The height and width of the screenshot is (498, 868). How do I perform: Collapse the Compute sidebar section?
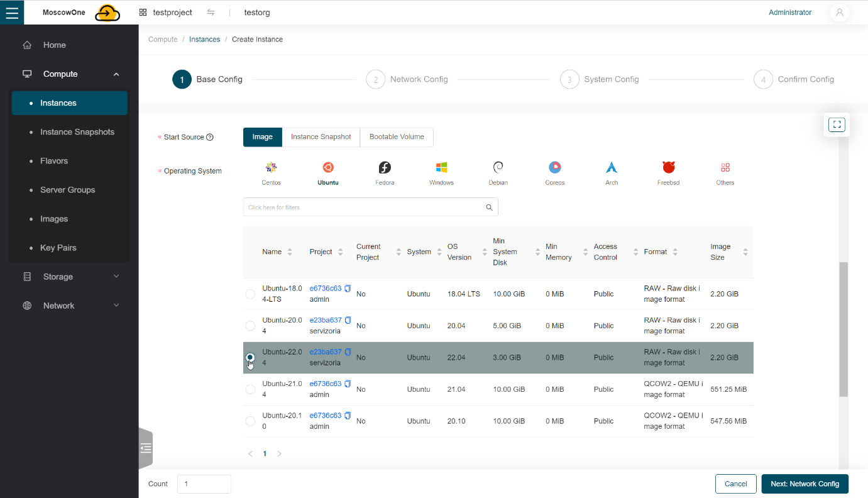point(116,74)
